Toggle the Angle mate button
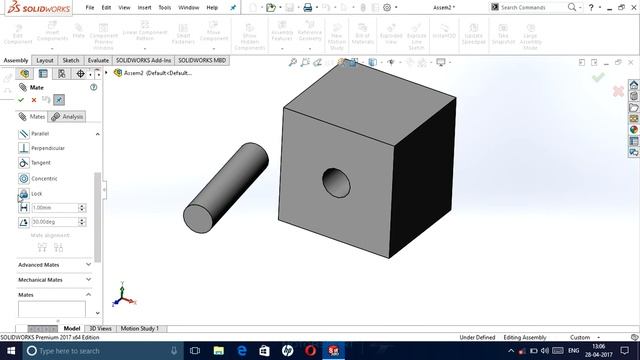The width and height of the screenshot is (640, 360). [24, 222]
